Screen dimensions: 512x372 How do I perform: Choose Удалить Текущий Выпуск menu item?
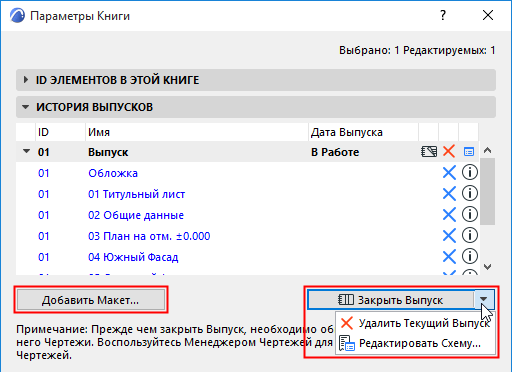click(415, 323)
